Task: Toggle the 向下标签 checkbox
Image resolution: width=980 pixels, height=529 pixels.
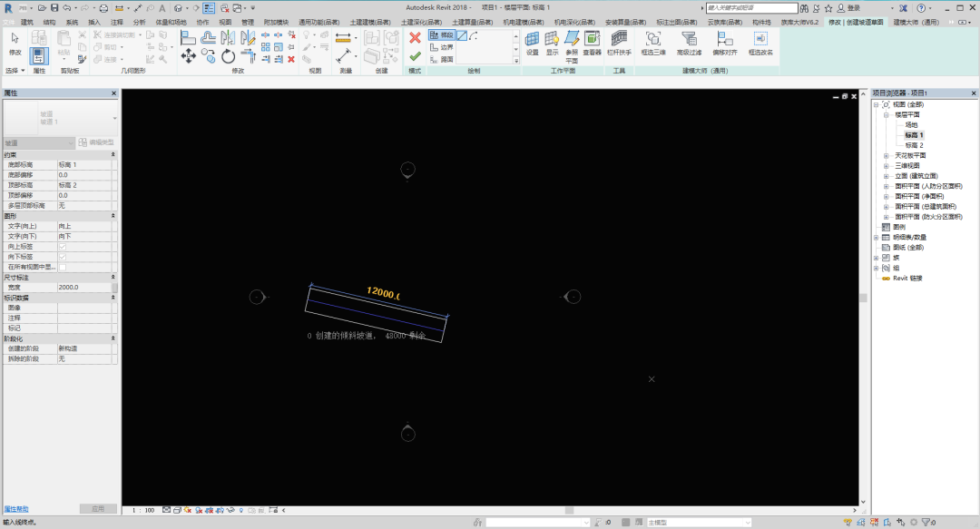Action: pos(63,257)
